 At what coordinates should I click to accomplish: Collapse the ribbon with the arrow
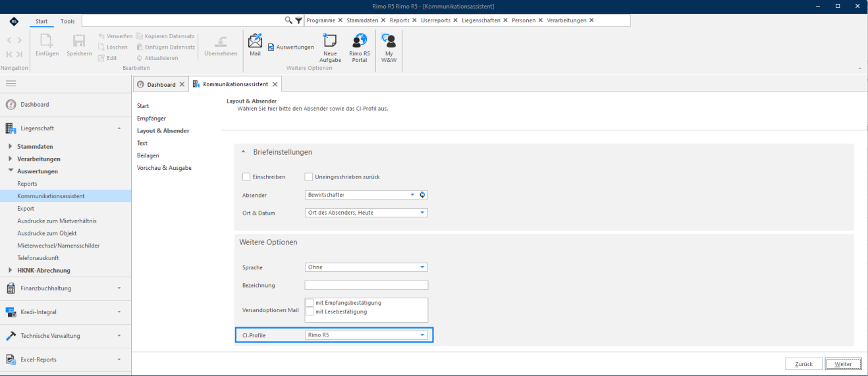(x=859, y=68)
